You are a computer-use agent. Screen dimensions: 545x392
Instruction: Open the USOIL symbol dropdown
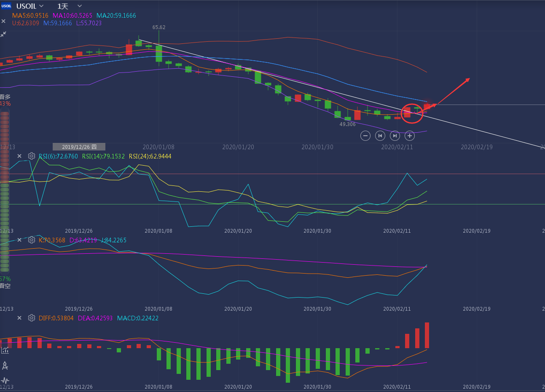tap(30, 6)
